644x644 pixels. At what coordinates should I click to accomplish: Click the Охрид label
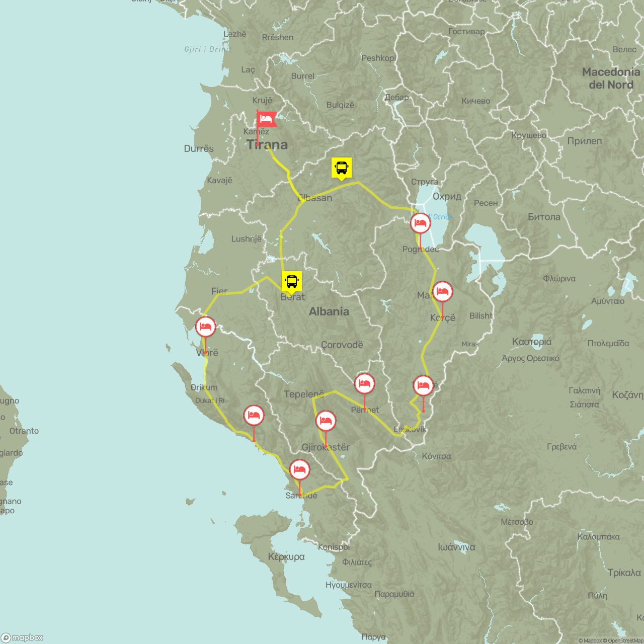point(447,197)
